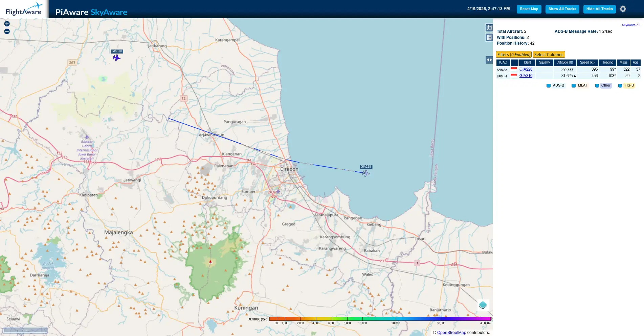Image resolution: width=644 pixels, height=336 pixels.
Task: Toggle the ADS-B source checkbox
Action: (x=549, y=86)
